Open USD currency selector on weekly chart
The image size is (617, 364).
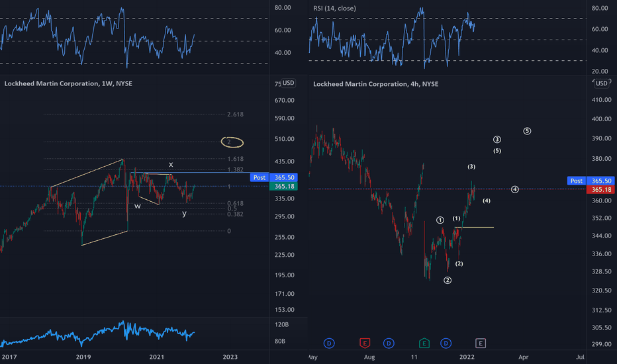point(289,83)
